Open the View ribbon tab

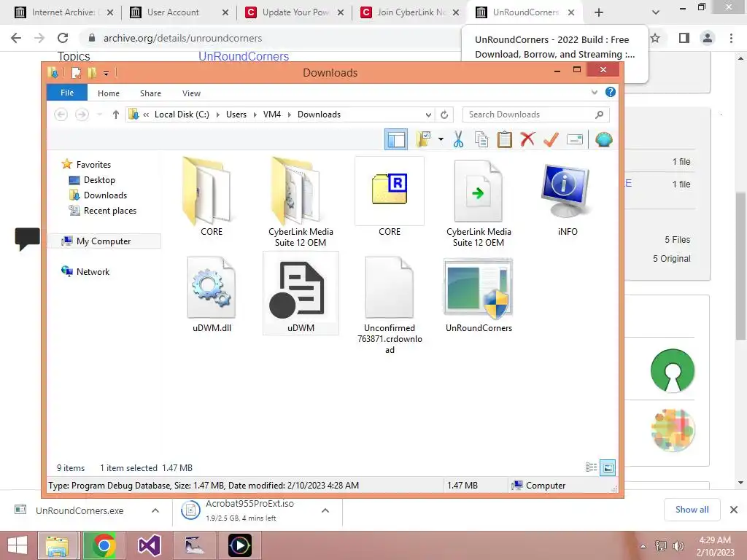click(191, 93)
